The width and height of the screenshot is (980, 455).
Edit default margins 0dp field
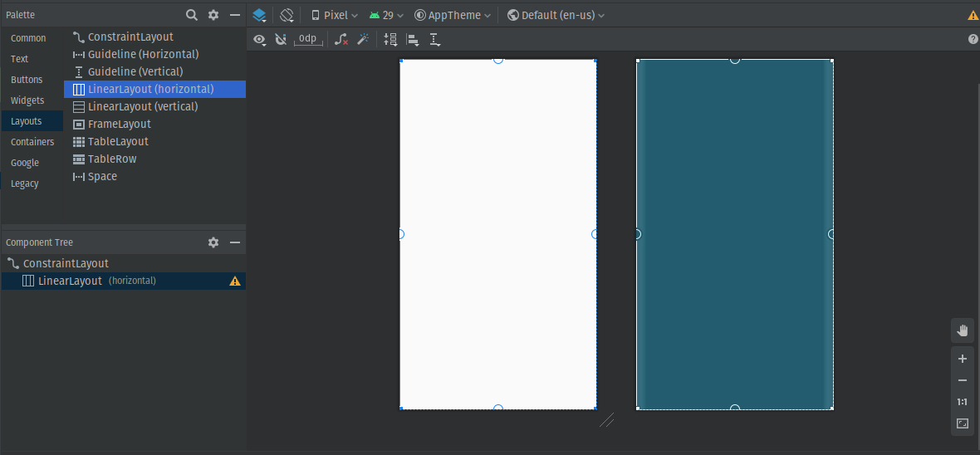[308, 39]
